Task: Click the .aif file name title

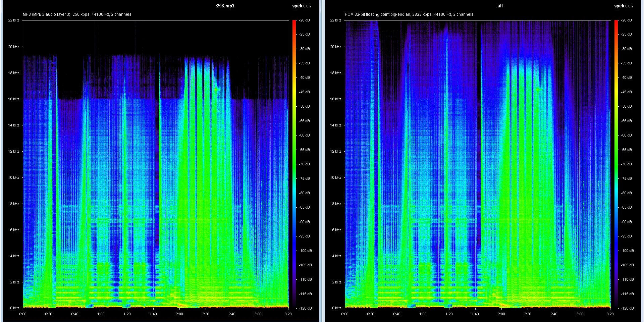Action: tap(499, 6)
